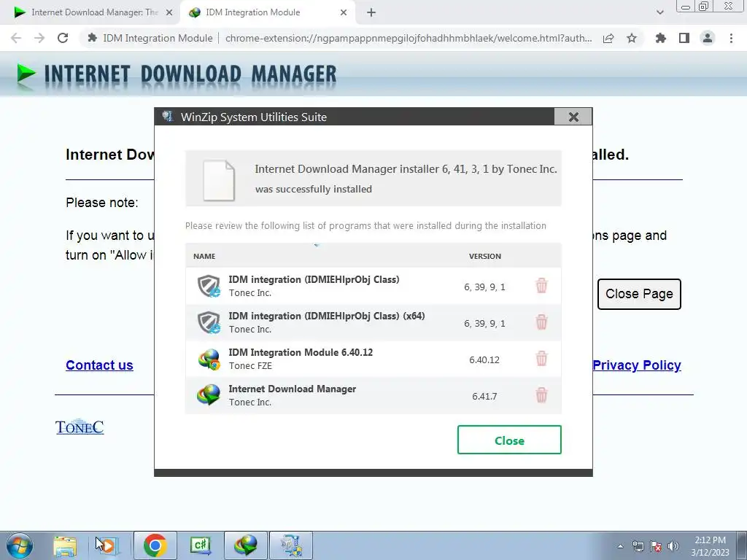The image size is (747, 560).
Task: Select version text 6.41.7
Action: point(484,396)
